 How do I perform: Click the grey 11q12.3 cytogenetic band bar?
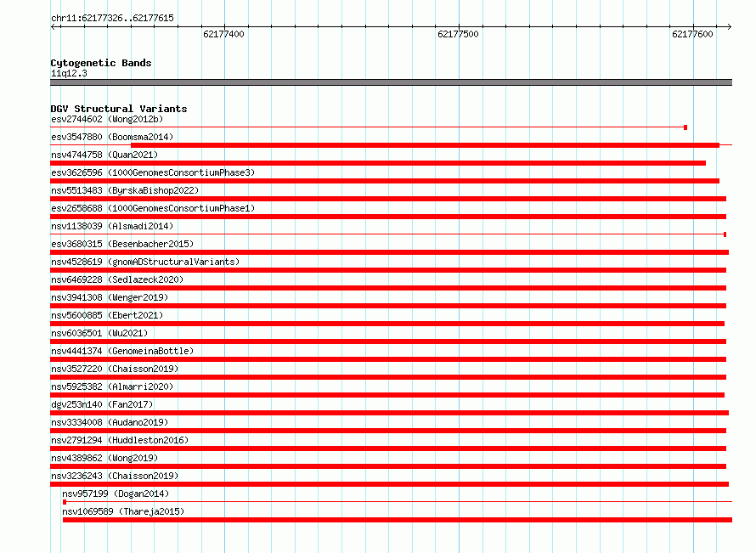[391, 82]
